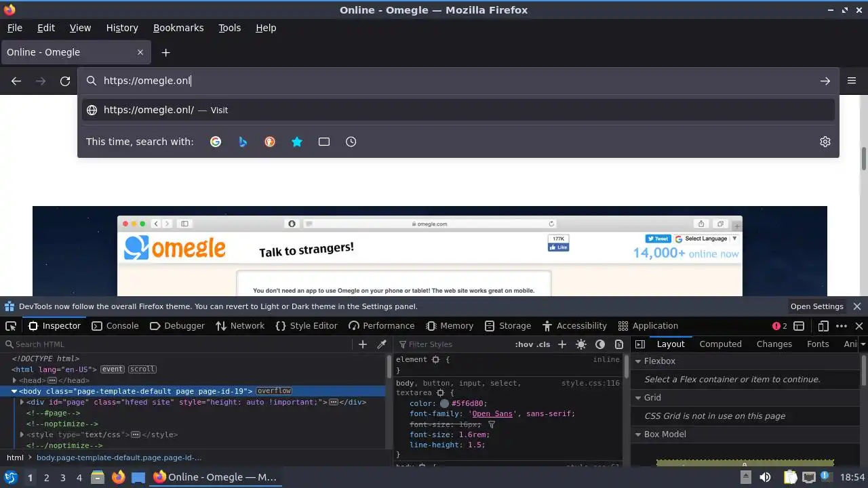Collapse the Grid section
The width and height of the screenshot is (868, 488).
638,398
